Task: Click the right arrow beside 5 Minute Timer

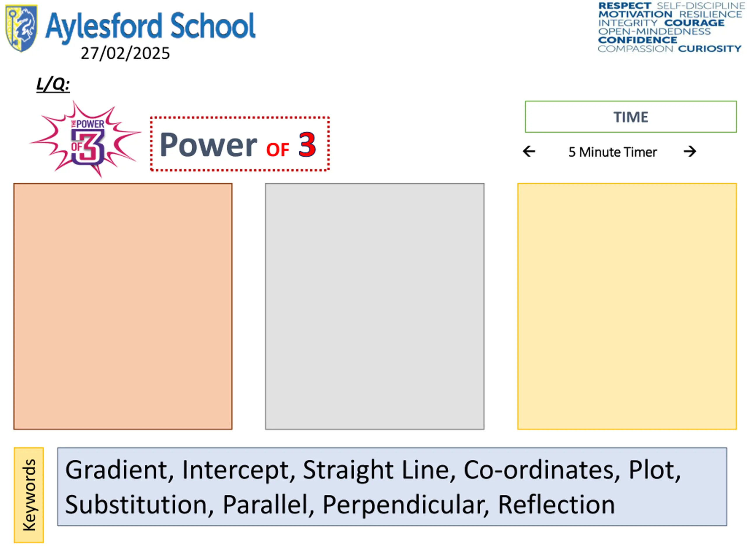Action: tap(690, 151)
